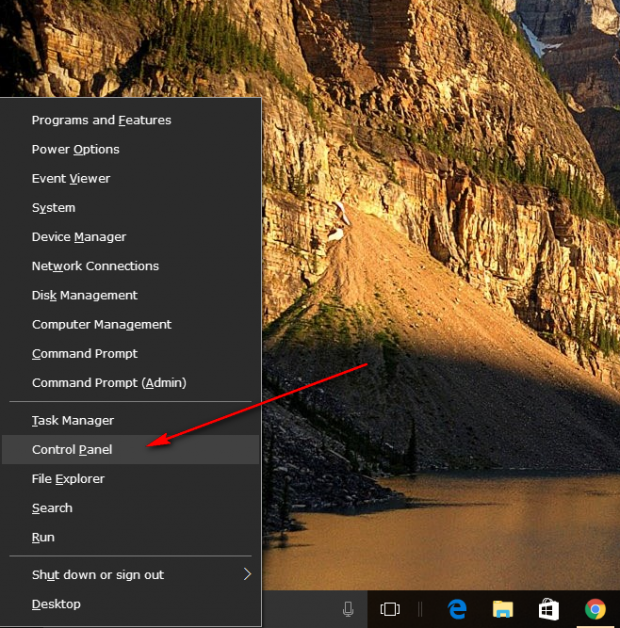The width and height of the screenshot is (620, 628).
Task: Open File Explorer folder icon on taskbar
Action: 503,608
